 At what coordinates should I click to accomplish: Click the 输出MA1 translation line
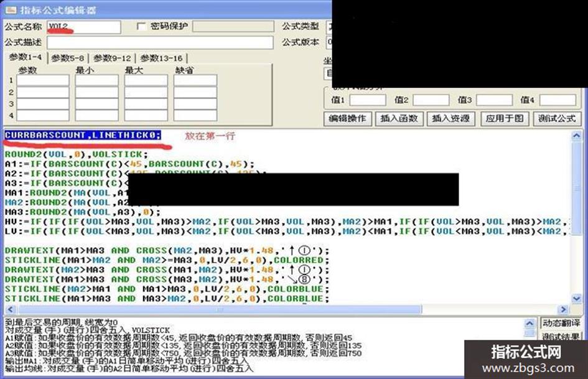(x=127, y=360)
